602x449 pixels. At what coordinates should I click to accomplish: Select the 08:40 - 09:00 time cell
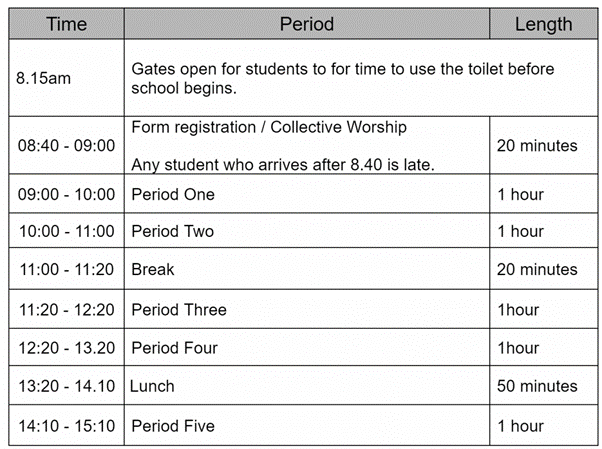coord(66,146)
